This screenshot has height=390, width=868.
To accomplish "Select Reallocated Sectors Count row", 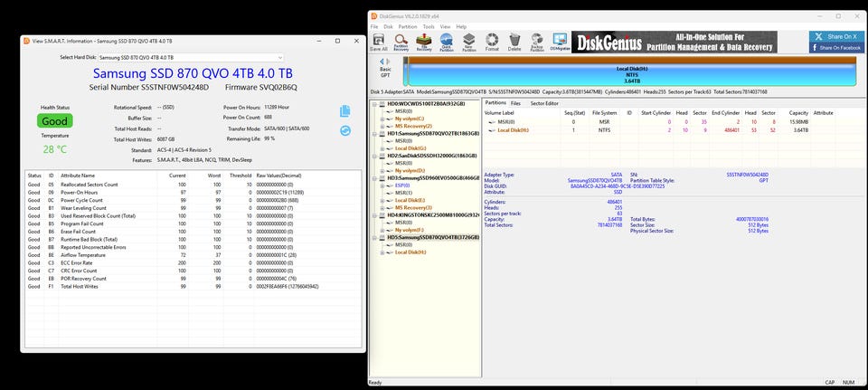I will pos(193,185).
